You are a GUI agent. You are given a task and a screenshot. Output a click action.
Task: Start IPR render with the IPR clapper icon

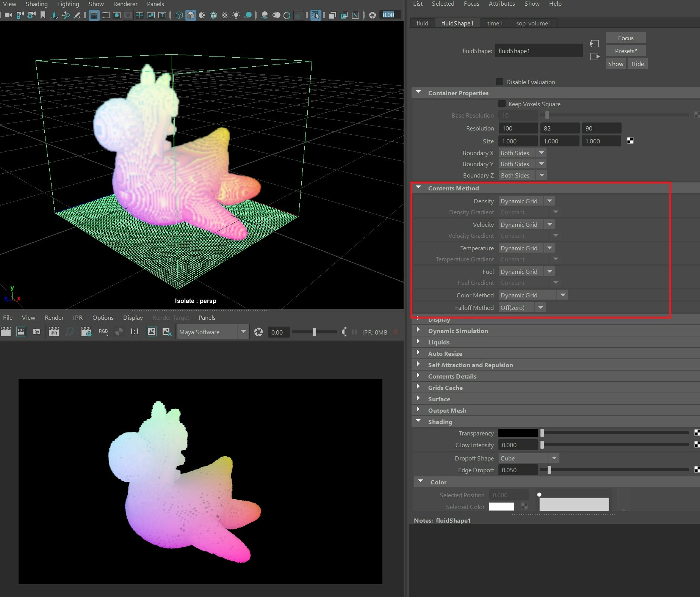pos(54,332)
